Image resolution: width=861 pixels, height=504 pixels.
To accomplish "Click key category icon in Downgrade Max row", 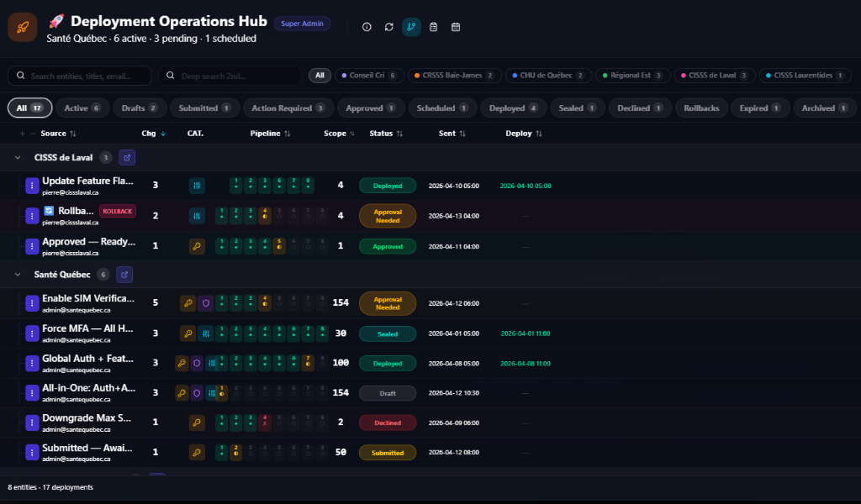I will pyautogui.click(x=197, y=423).
